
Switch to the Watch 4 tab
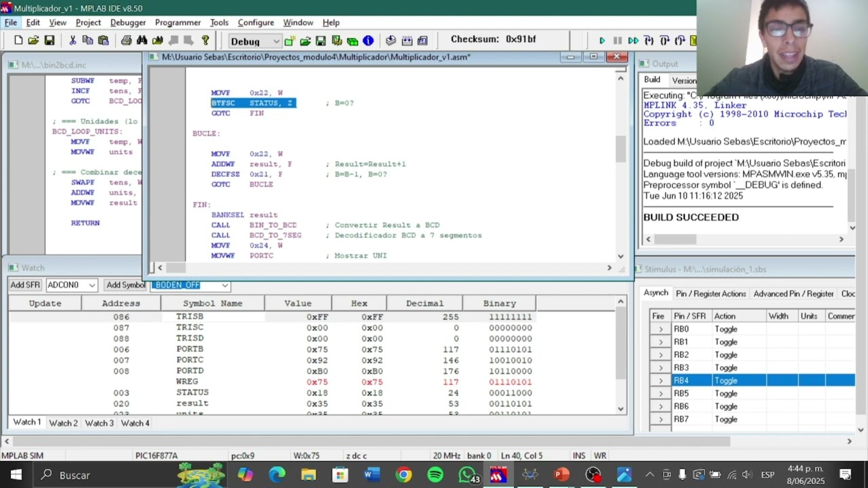(135, 423)
